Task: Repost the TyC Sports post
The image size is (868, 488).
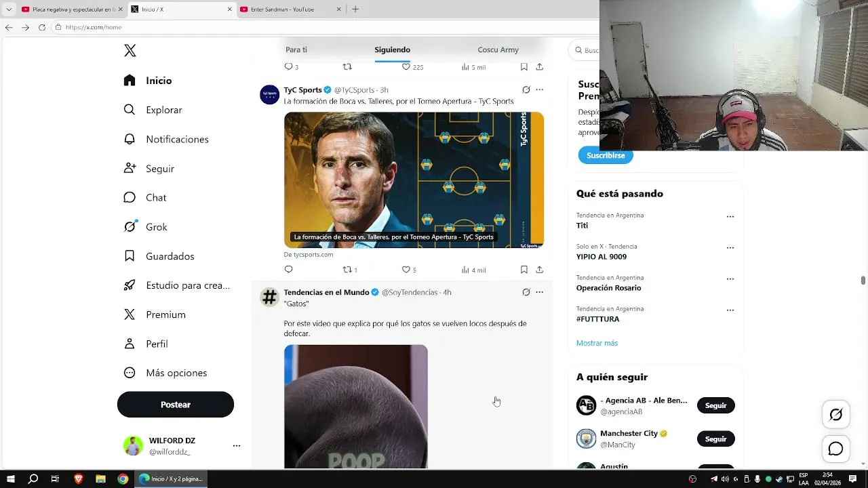Action: pos(350,270)
